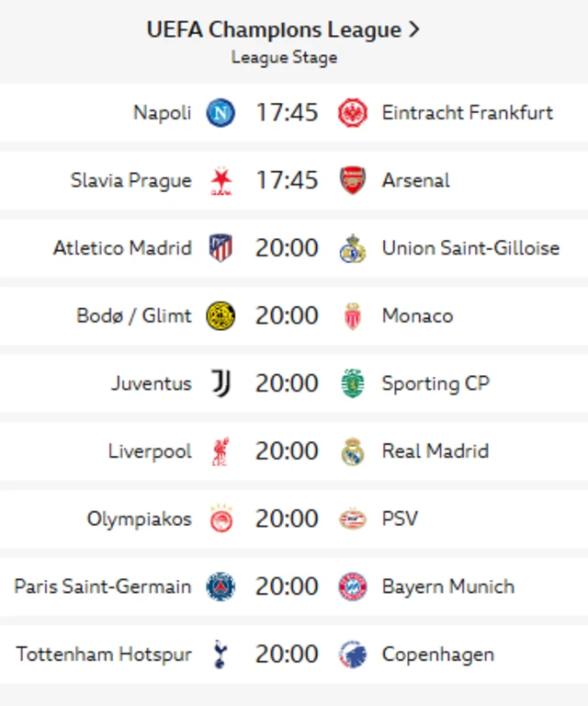Click the Eintracht Frankfurt eagle crest
This screenshot has height=706, width=588.
pos(352,113)
